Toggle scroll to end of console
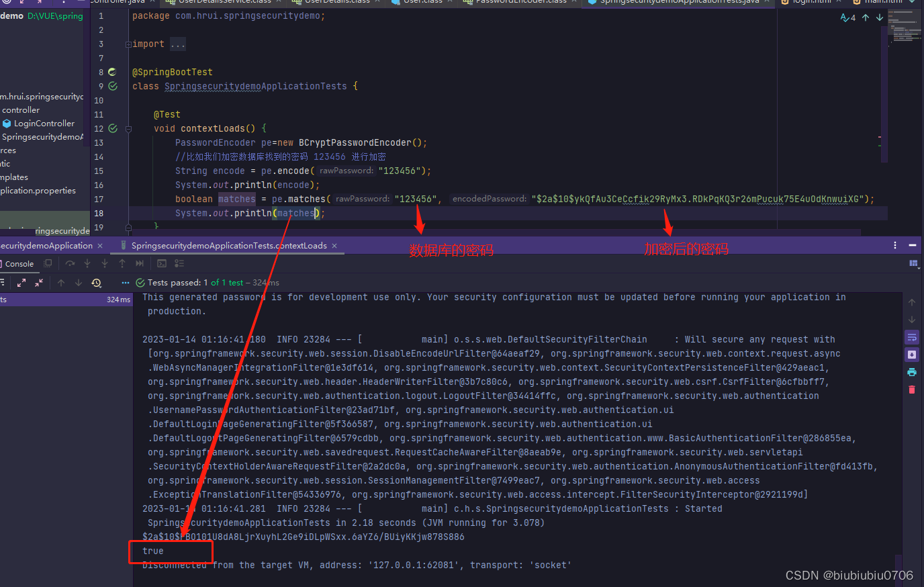924x587 pixels. [912, 355]
